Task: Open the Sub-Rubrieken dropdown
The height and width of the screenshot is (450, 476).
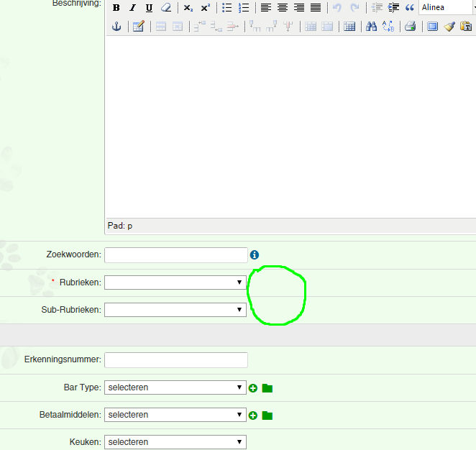Action: coord(175,310)
